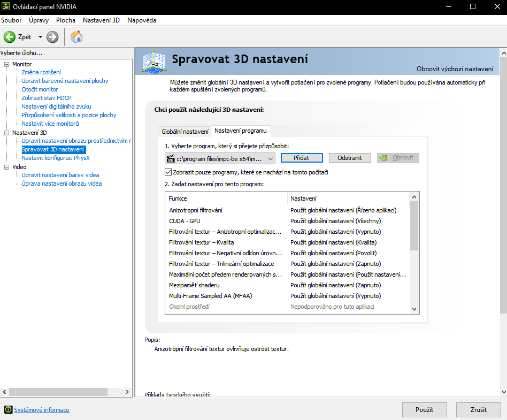Click the NVIDIA app icon in title bar

(5, 6)
